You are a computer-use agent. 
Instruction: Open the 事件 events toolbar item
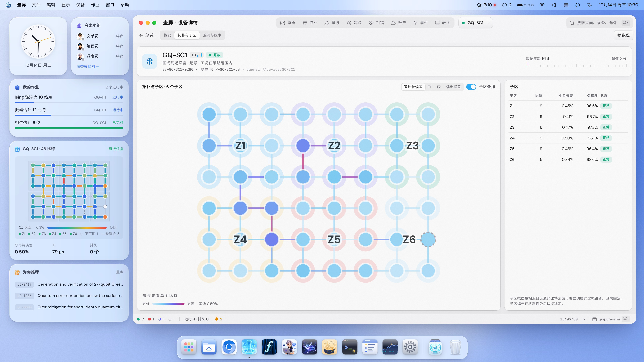click(x=420, y=23)
